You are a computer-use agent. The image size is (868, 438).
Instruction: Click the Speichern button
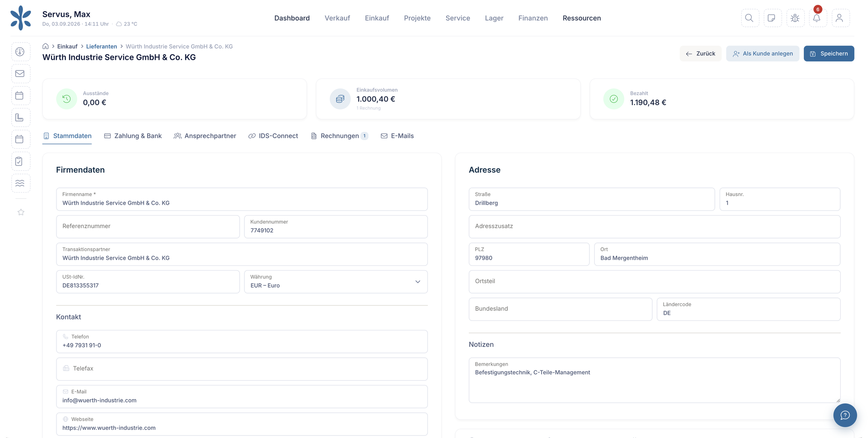(829, 54)
